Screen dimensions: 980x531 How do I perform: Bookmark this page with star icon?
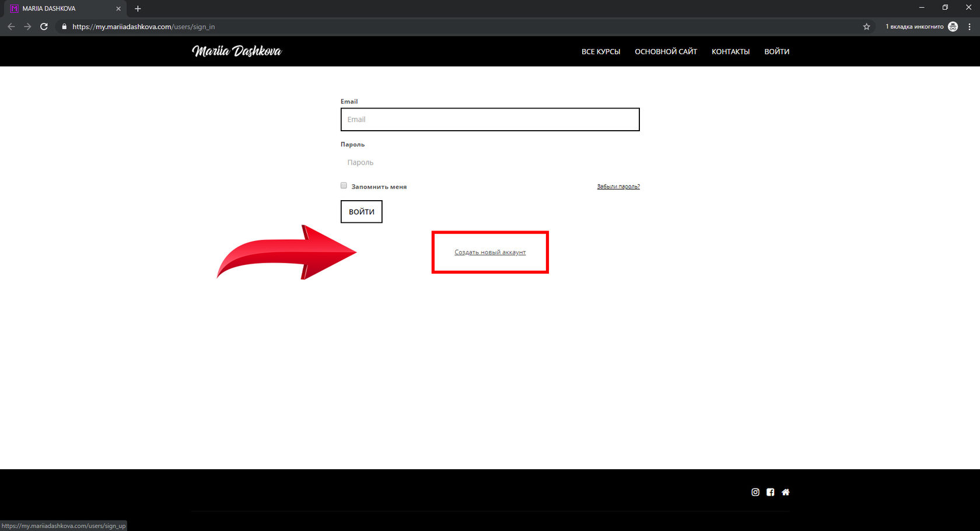867,27
